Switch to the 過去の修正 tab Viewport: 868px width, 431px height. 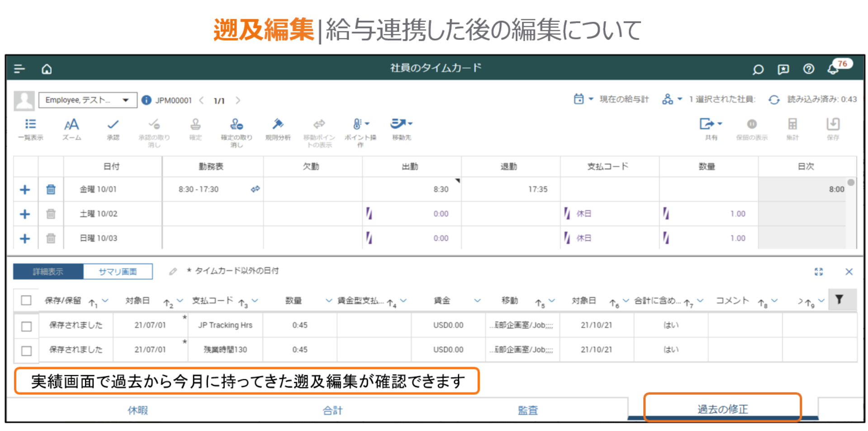[722, 409]
